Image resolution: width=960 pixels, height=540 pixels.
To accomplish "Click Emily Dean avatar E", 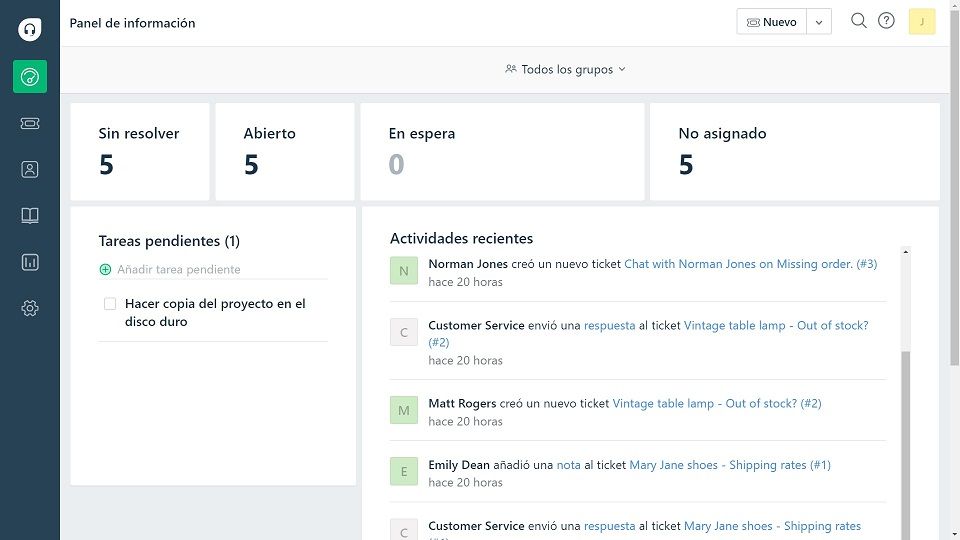I will pyautogui.click(x=403, y=471).
